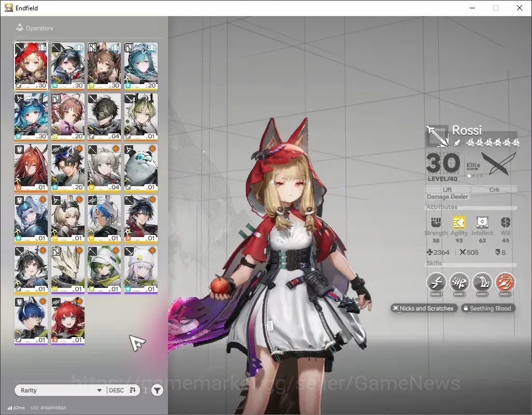This screenshot has height=415, width=532.
Task: Select brown-haired fox-eared operator card level 30
Action: pyautogui.click(x=104, y=66)
